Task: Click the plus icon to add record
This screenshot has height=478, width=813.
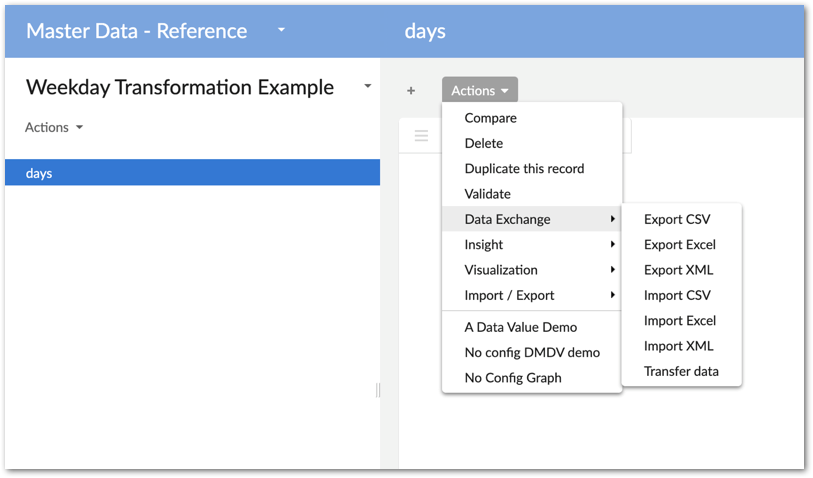Action: pos(411,91)
